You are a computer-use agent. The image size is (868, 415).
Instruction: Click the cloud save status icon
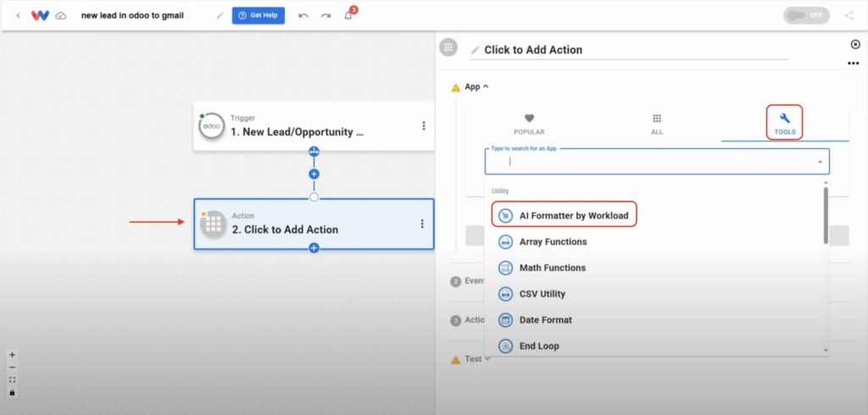click(61, 15)
